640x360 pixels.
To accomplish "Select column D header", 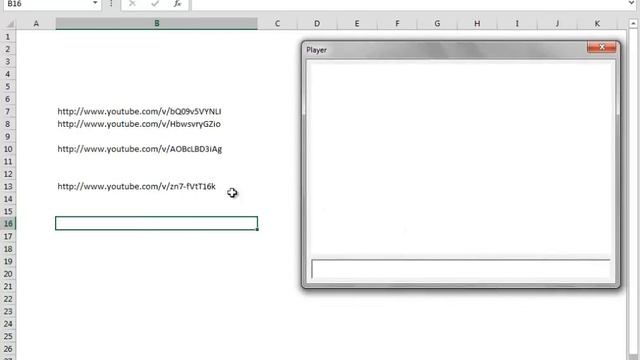I will click(x=317, y=24).
